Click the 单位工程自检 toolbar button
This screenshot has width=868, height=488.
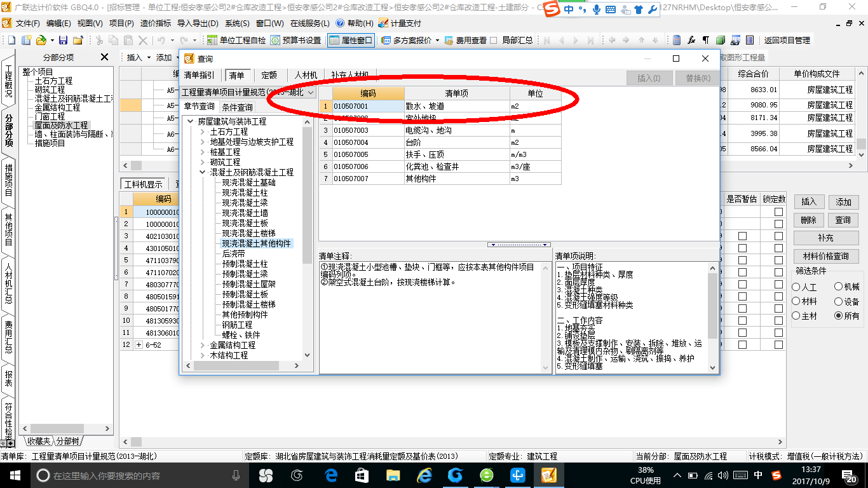tap(236, 40)
